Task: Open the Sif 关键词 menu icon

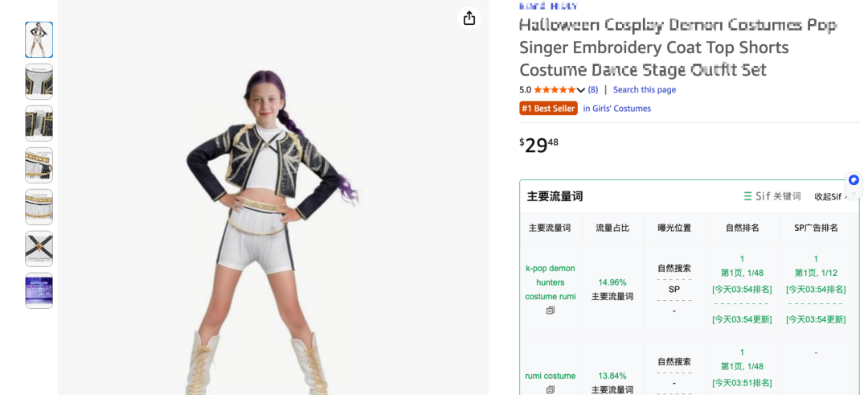Action: (x=748, y=196)
